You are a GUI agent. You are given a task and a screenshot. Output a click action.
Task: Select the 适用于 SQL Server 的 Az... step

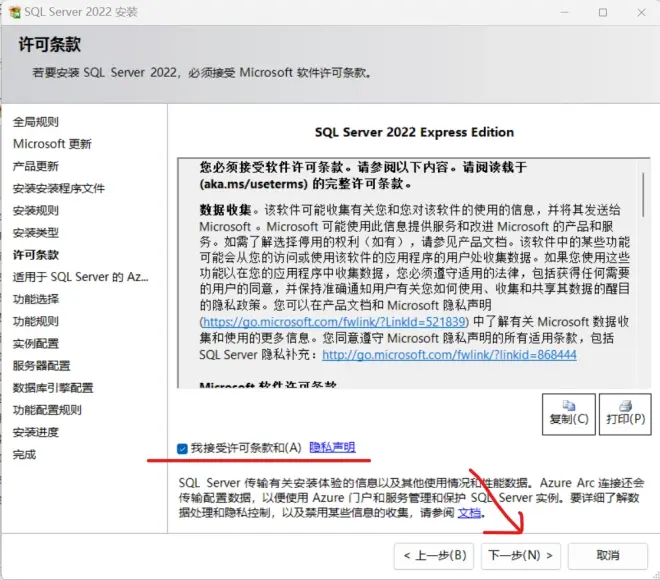[x=80, y=277]
